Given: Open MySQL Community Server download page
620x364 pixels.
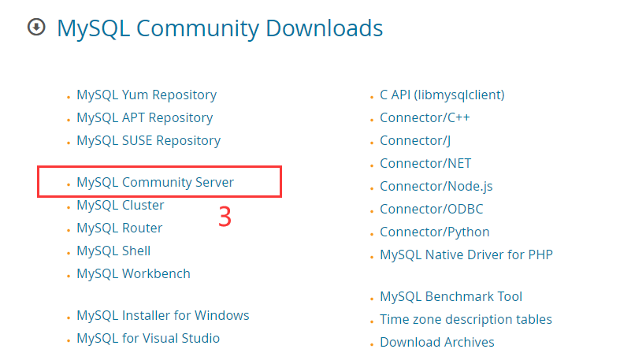Looking at the screenshot, I should 155,183.
